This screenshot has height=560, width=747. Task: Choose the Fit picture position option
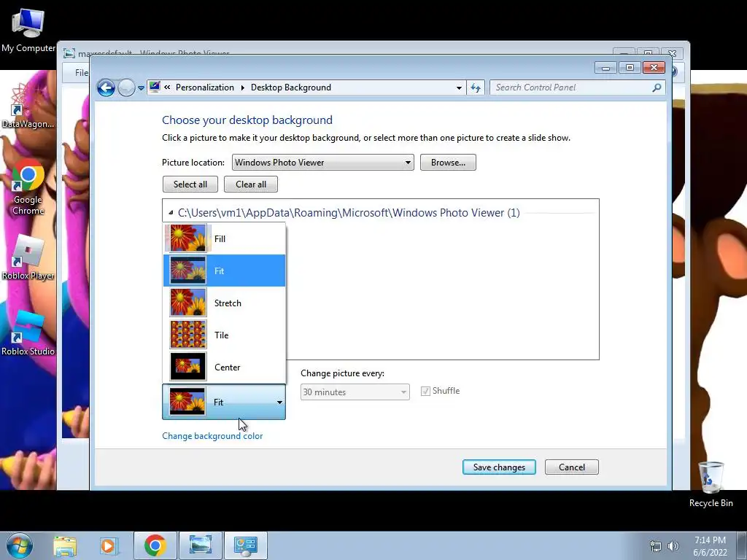[225, 271]
